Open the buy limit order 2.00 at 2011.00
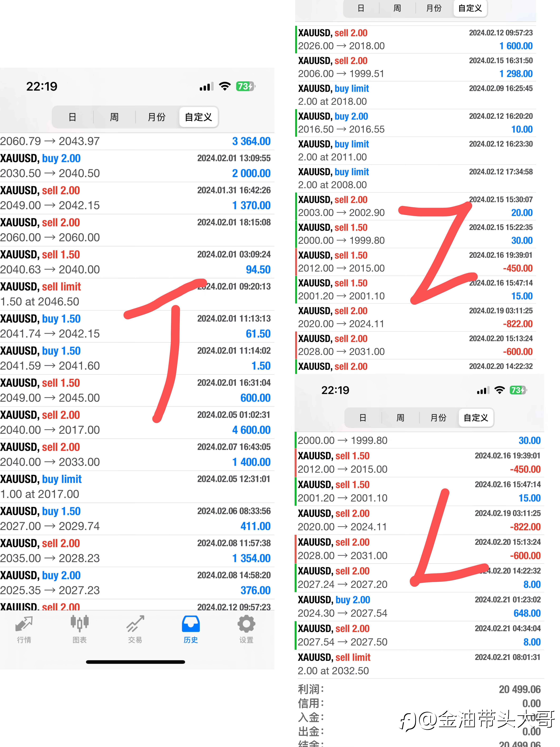The width and height of the screenshot is (560, 747). tap(416, 151)
